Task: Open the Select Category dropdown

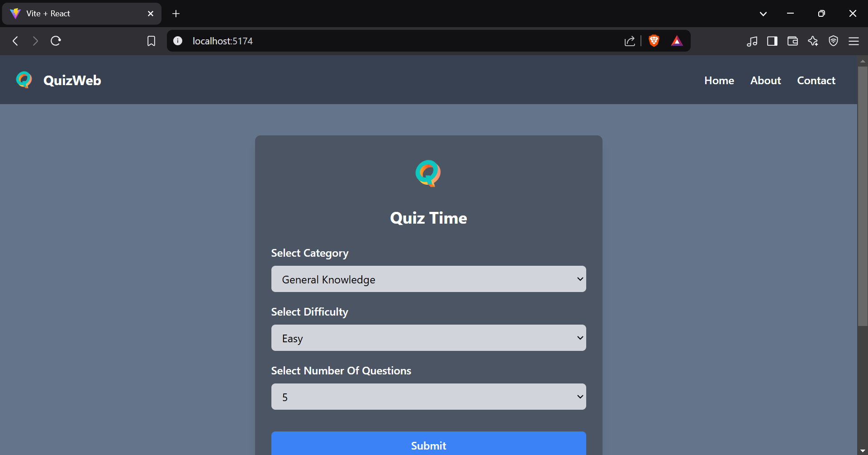Action: pos(428,279)
